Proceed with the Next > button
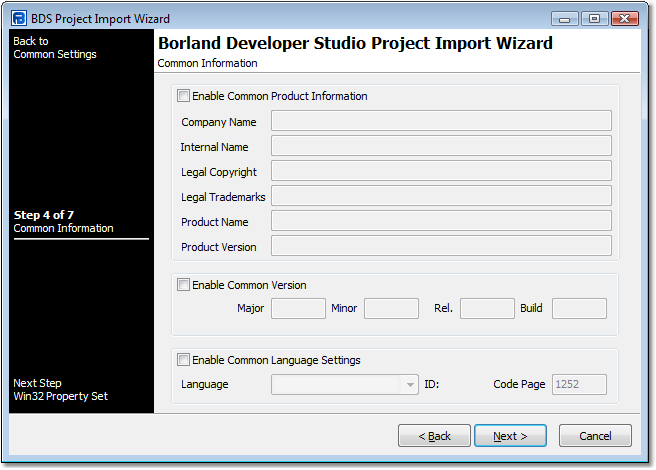The image size is (656, 470). (x=510, y=436)
